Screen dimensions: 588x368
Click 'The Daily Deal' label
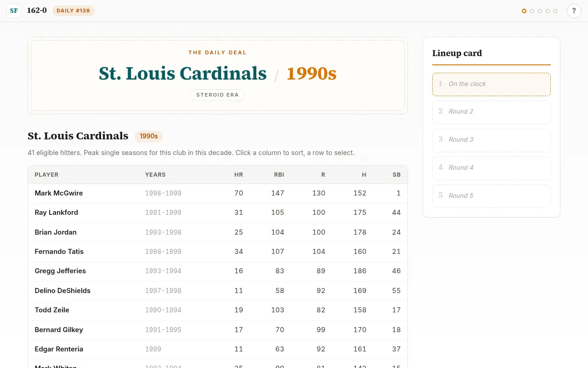218,52
